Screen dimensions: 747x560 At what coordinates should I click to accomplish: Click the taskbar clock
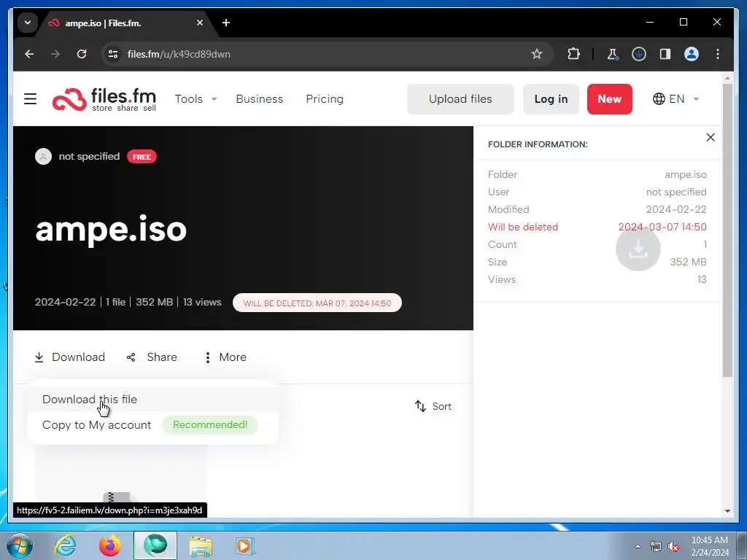[x=710, y=546]
